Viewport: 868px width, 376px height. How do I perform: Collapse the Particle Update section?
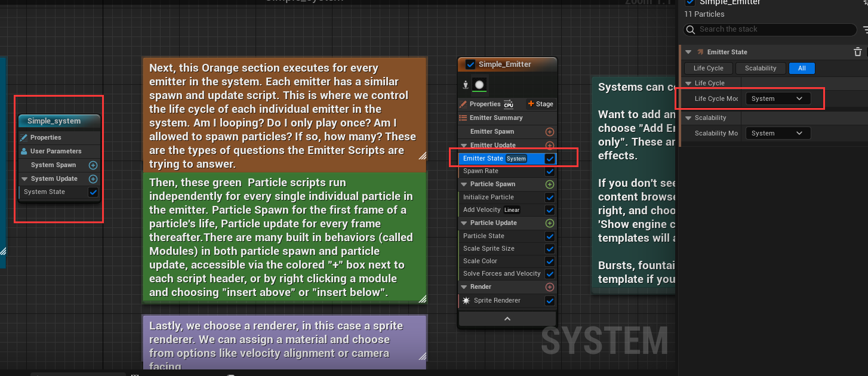tap(464, 223)
